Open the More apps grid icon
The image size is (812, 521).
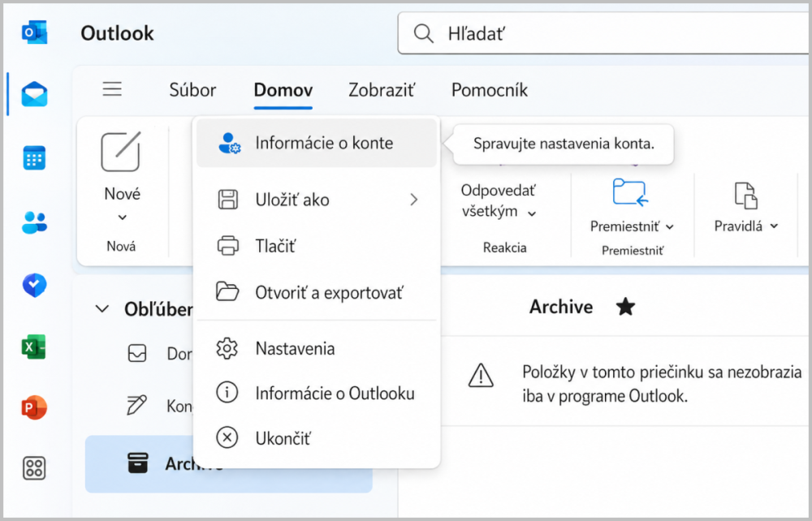34,467
